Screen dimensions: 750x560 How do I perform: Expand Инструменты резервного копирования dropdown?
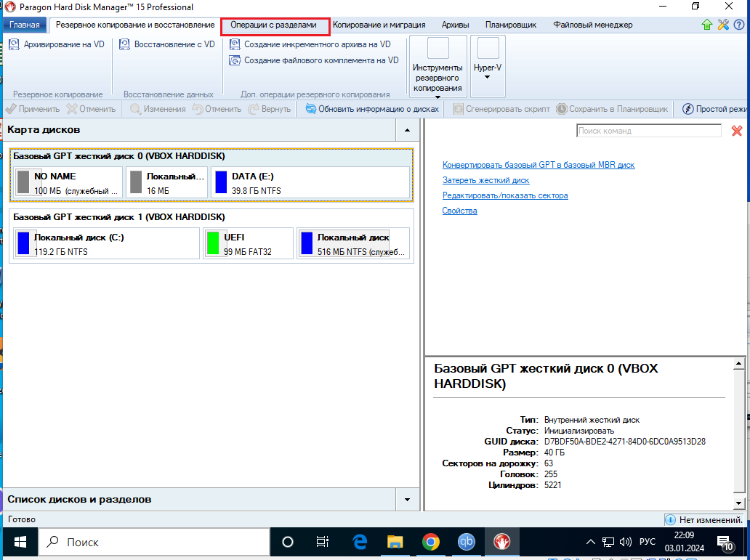437,67
